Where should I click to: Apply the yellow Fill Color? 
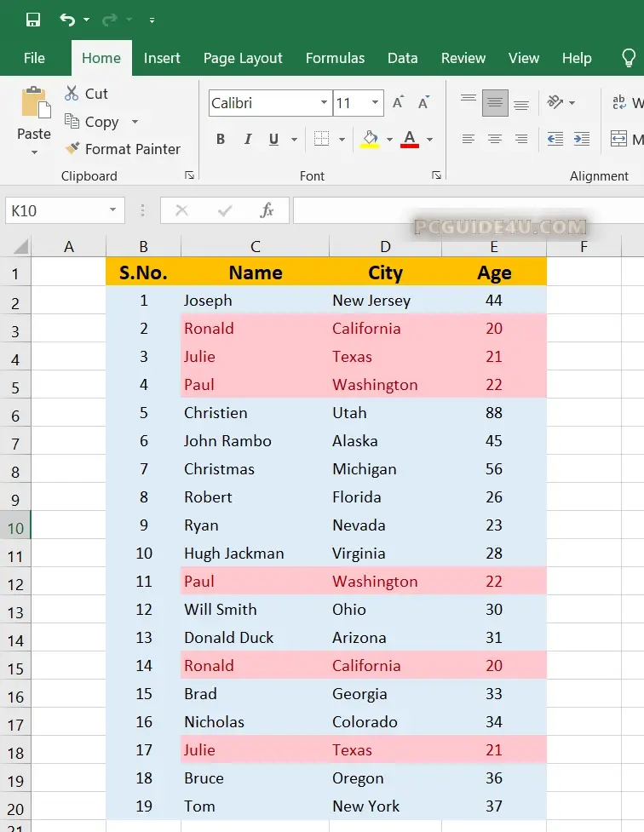(x=370, y=139)
